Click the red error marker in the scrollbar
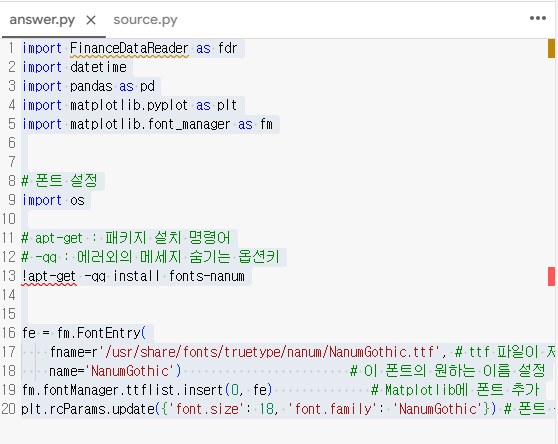Image resolution: width=558 pixels, height=444 pixels. 551,276
